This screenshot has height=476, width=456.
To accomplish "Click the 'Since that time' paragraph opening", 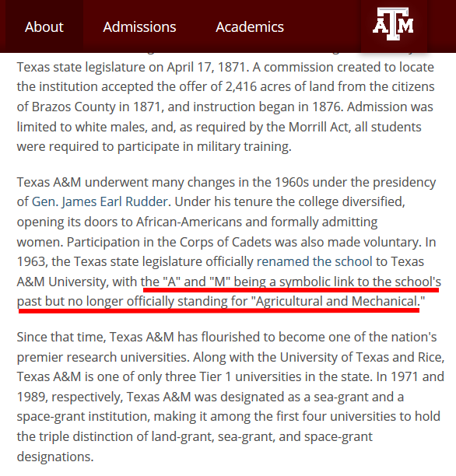I will point(60,337).
